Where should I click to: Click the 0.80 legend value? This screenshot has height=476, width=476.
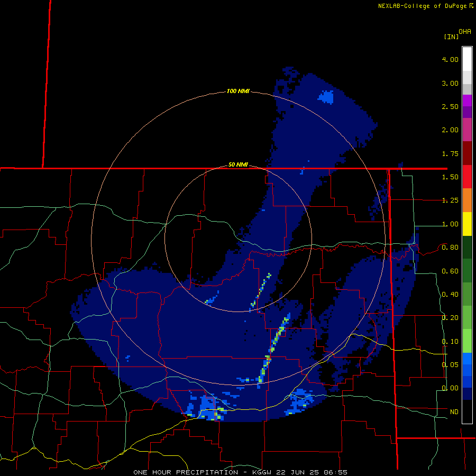coord(450,248)
